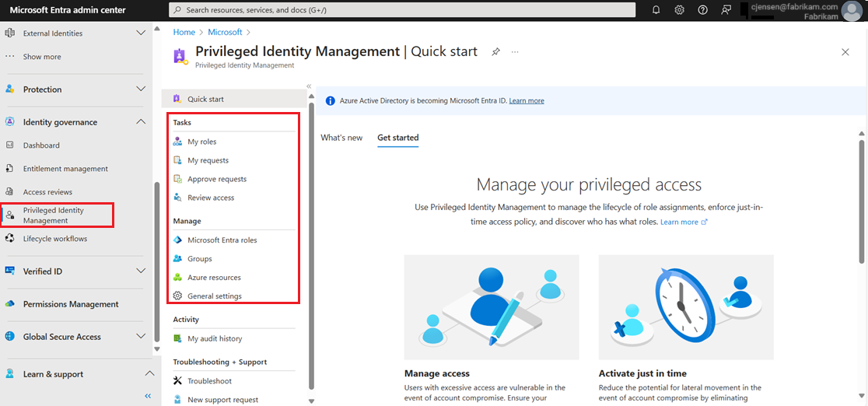Click the Troubleshoot wrench icon
This screenshot has width=868, height=406.
[177, 381]
